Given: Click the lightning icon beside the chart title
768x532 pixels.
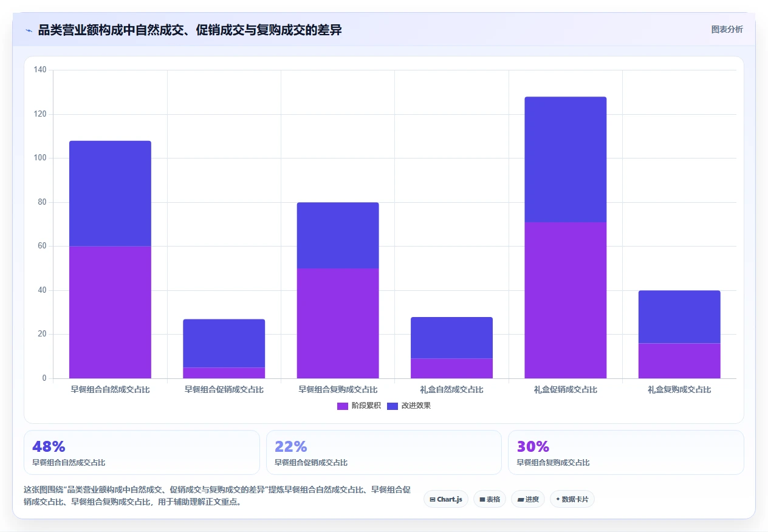Looking at the screenshot, I should [29, 30].
